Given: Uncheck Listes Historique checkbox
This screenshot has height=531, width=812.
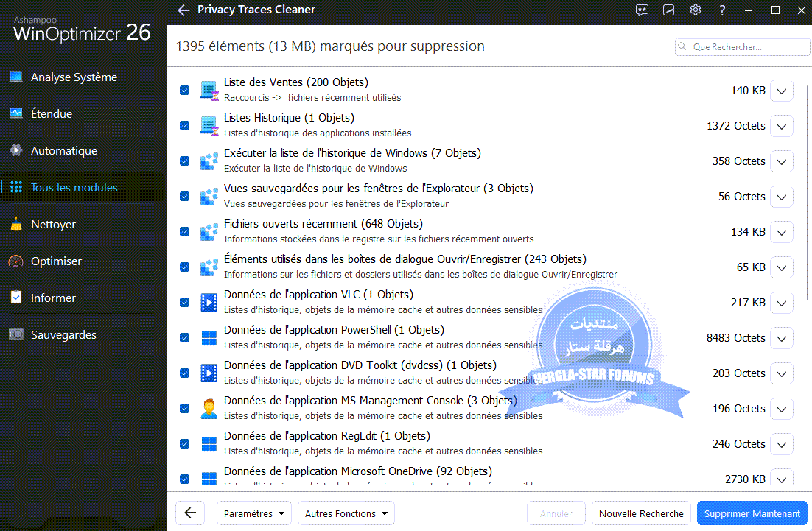Looking at the screenshot, I should click(184, 126).
